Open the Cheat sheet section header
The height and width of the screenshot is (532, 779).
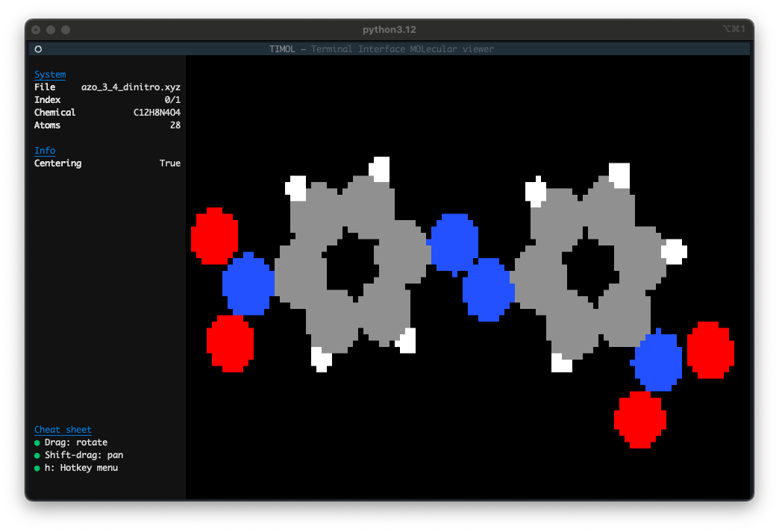[63, 430]
